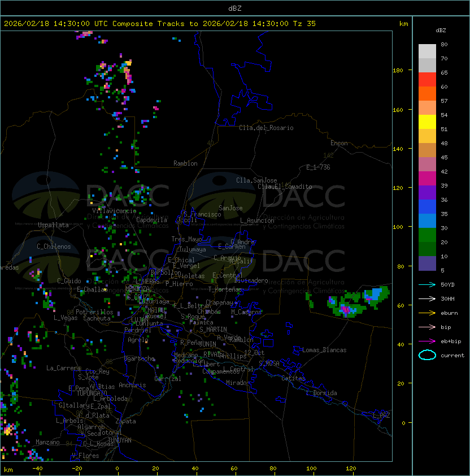This screenshot has height=476, width=470.
Task: Click the cyan 'current' ellipse legend icon
Action: click(x=427, y=355)
